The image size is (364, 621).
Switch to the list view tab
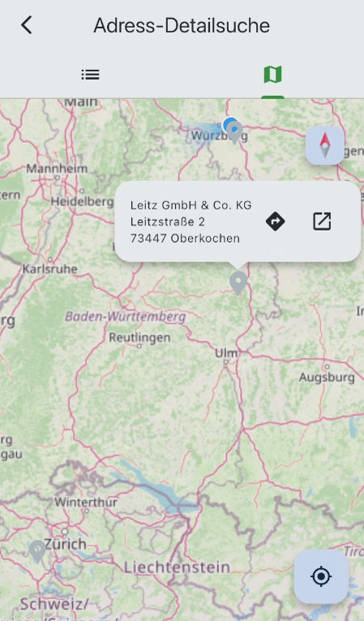[90, 75]
